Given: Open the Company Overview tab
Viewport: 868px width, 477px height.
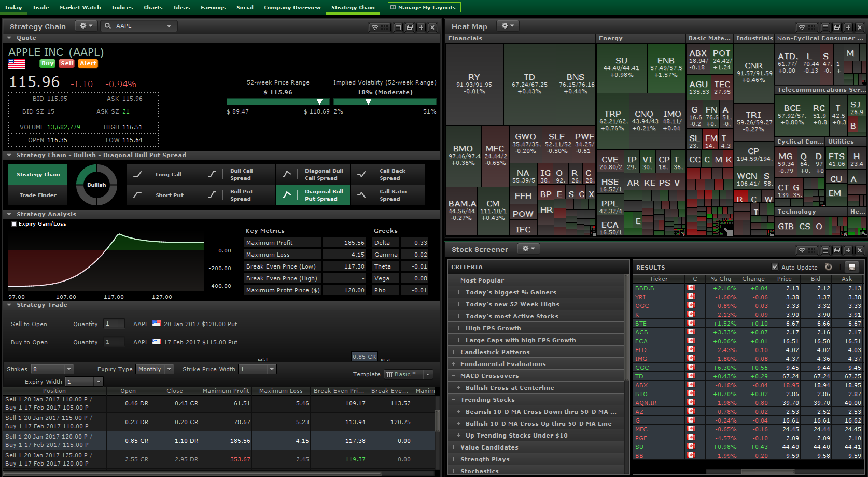Looking at the screenshot, I should [292, 7].
